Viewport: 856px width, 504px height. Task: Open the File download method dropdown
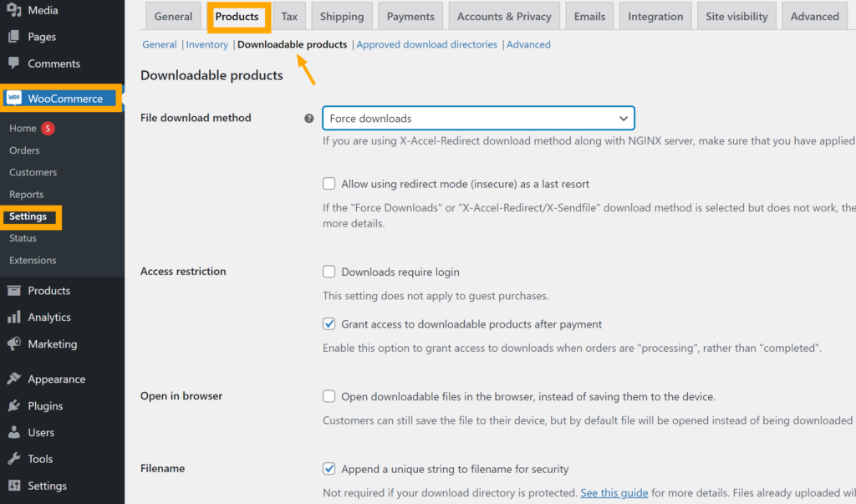click(478, 119)
